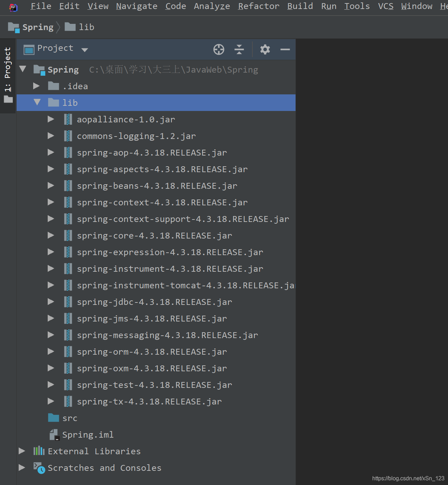The width and height of the screenshot is (448, 485).
Task: Click the Project view window icon
Action: 29,50
